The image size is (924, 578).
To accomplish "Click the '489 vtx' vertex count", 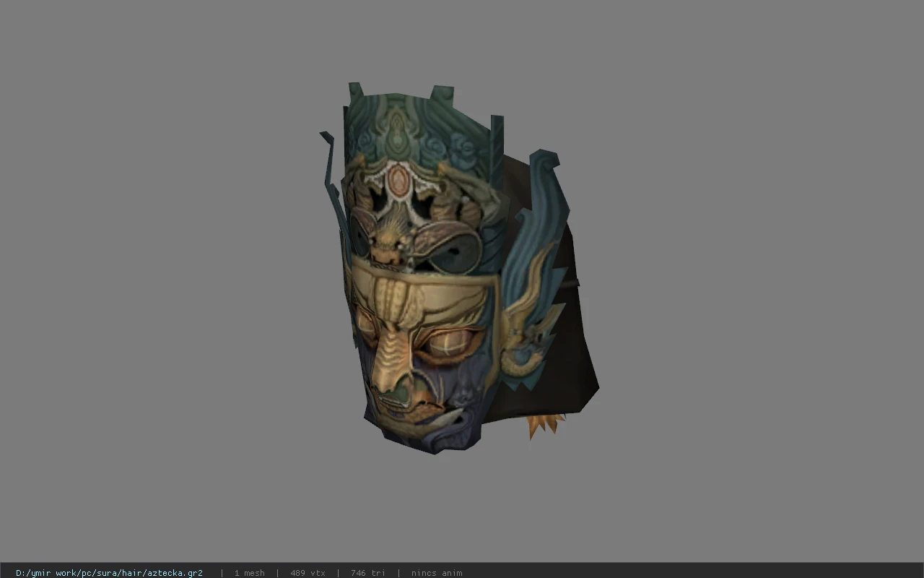I will 308,573.
